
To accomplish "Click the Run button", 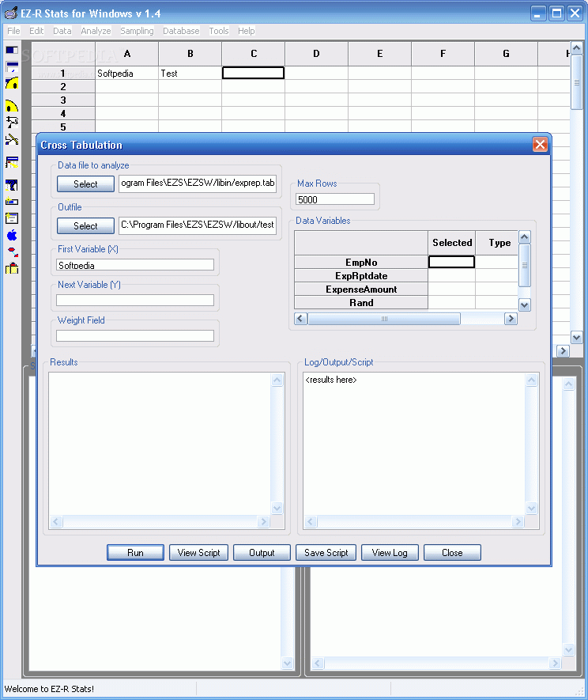I will coord(136,553).
